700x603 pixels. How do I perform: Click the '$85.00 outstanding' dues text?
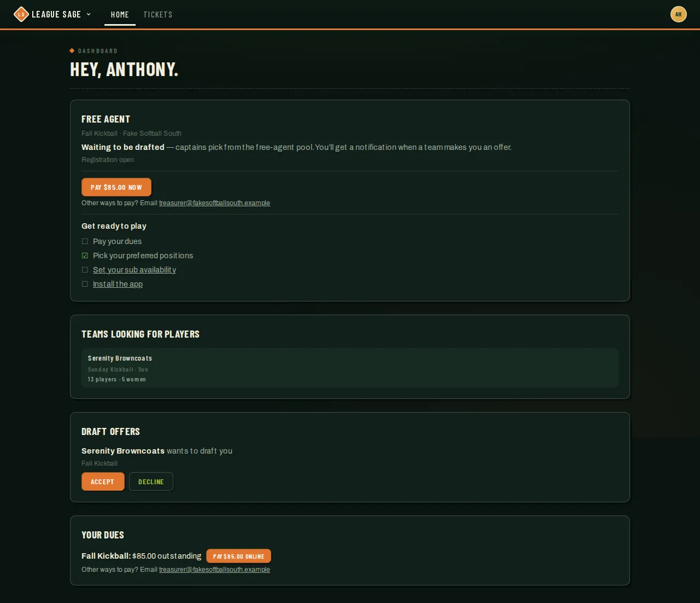[167, 556]
